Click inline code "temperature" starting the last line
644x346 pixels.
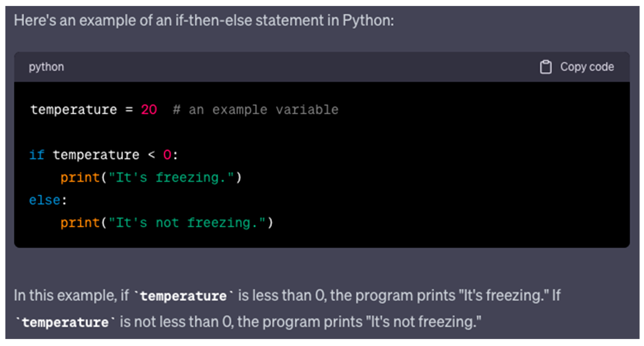click(65, 322)
